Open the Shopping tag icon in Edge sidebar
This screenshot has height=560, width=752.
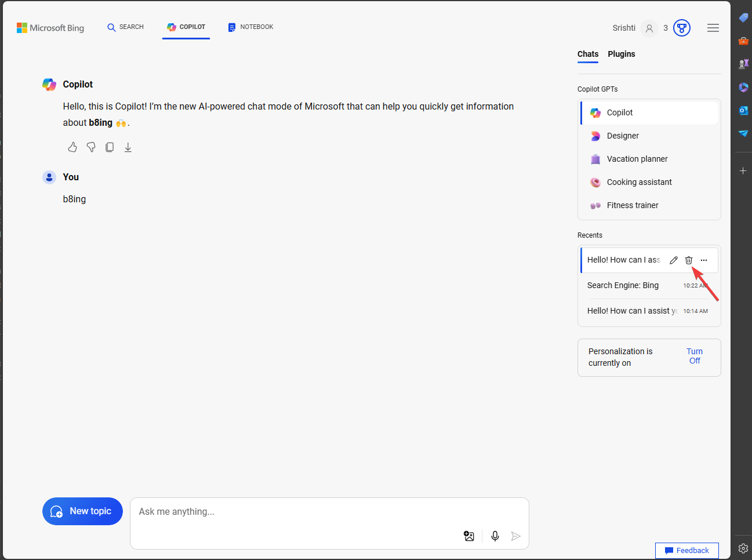(743, 18)
